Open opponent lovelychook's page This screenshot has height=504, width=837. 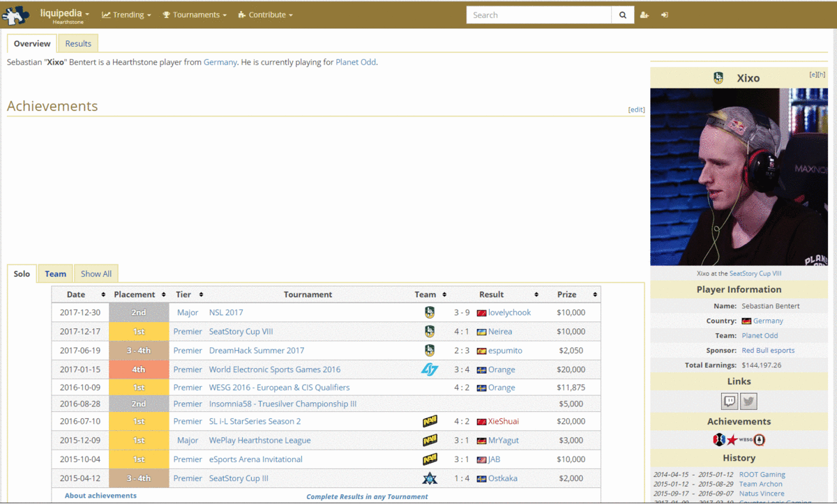pyautogui.click(x=509, y=312)
